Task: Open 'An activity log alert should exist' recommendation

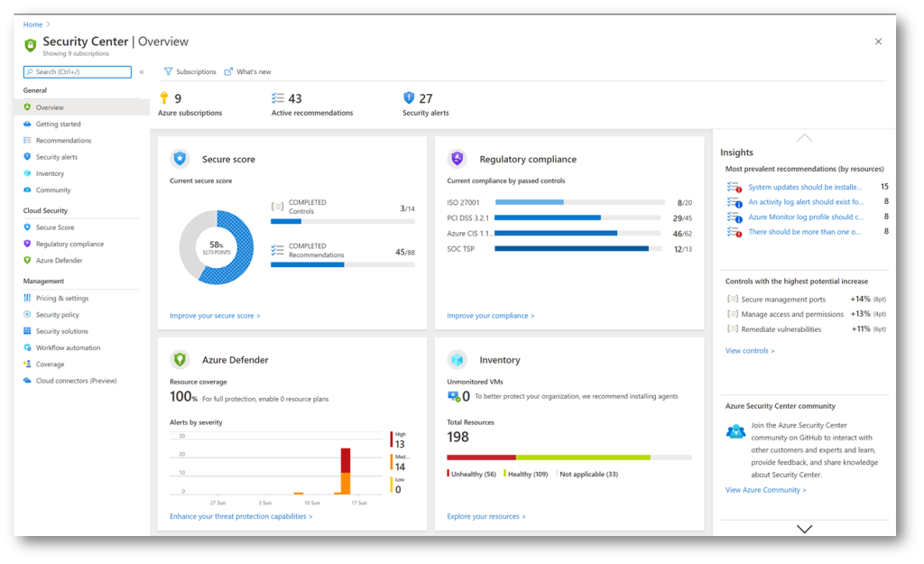Action: click(x=806, y=201)
